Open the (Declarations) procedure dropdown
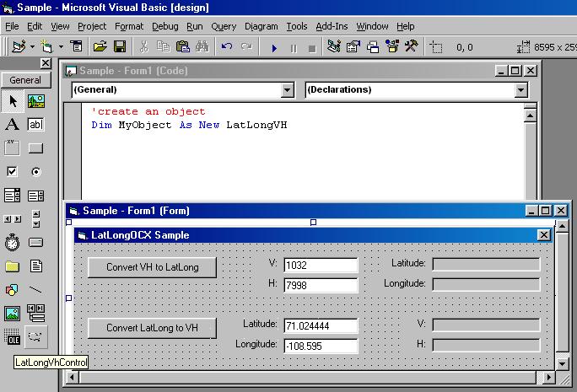This screenshot has width=577, height=392. (x=520, y=89)
